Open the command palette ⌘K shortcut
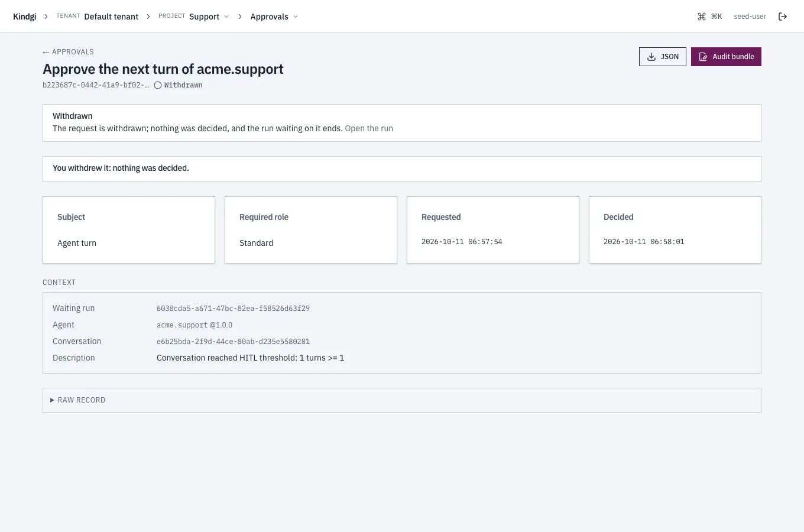This screenshot has height=532, width=804. point(709,17)
